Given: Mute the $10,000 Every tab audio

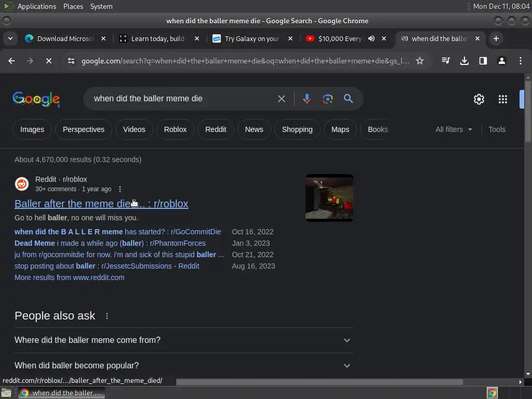Looking at the screenshot, I should coord(371,38).
